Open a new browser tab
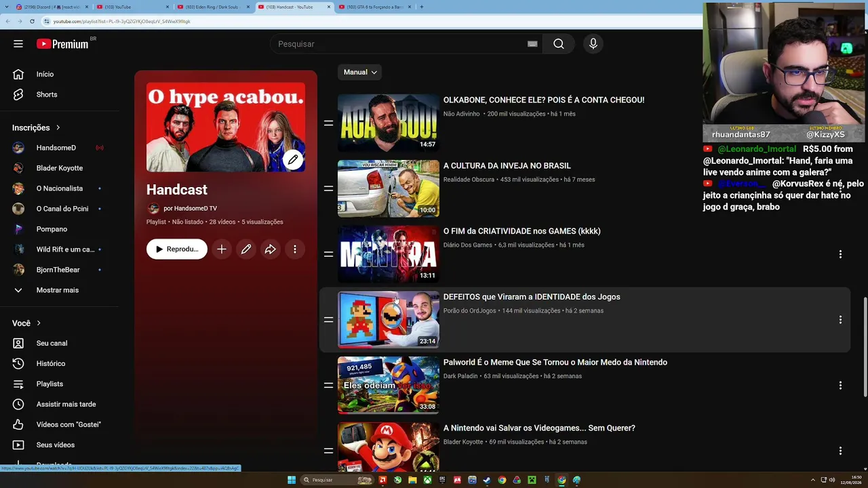 click(x=422, y=7)
